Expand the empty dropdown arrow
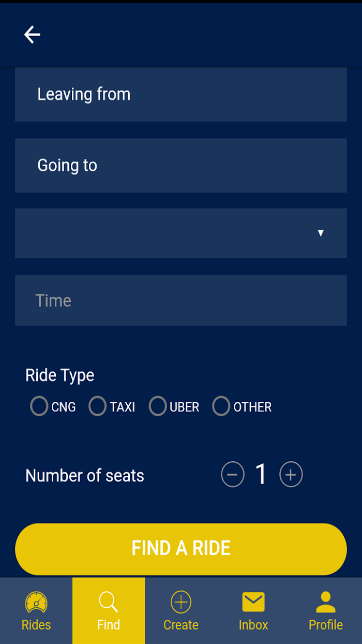The width and height of the screenshot is (362, 644). (x=321, y=233)
